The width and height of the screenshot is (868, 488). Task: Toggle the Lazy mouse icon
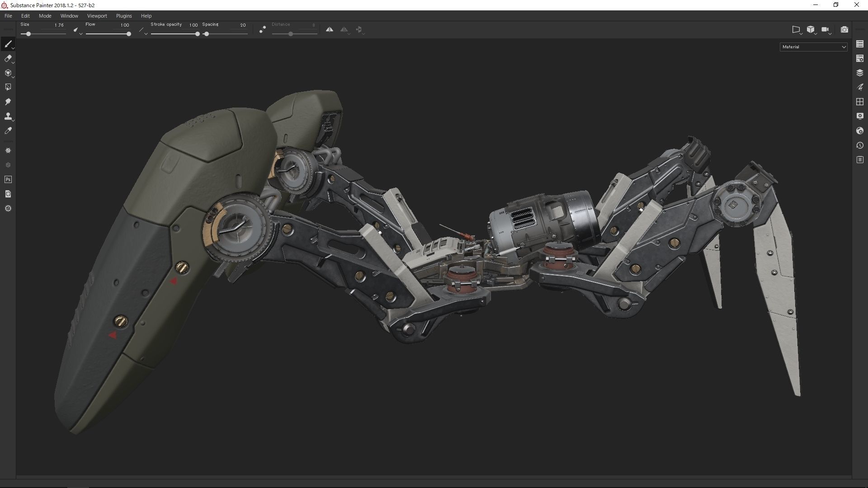point(262,29)
